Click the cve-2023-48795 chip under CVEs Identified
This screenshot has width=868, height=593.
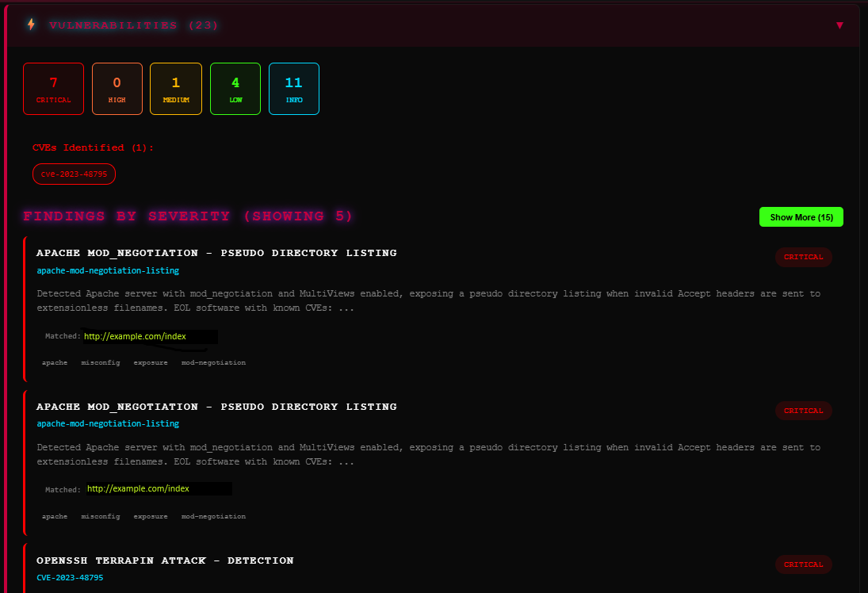(74, 174)
